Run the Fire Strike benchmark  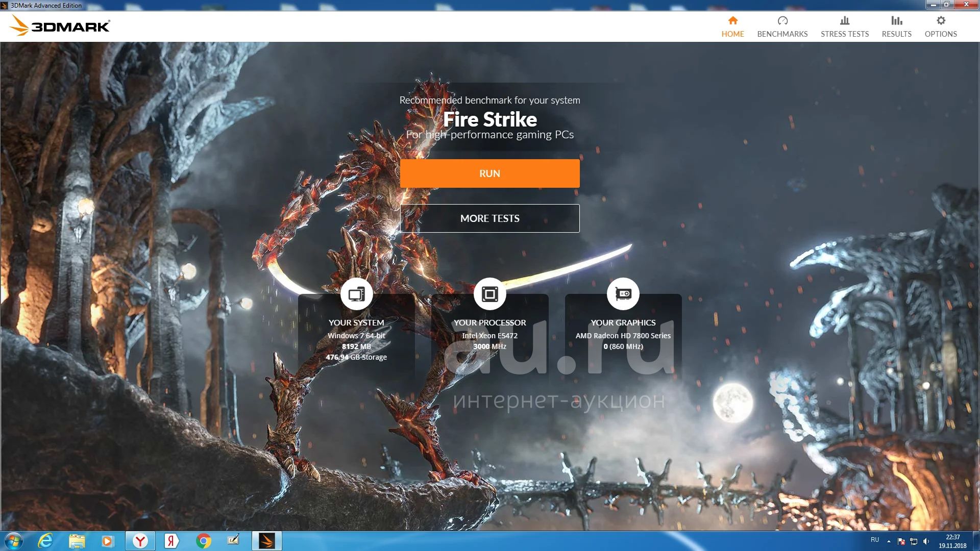pos(489,173)
